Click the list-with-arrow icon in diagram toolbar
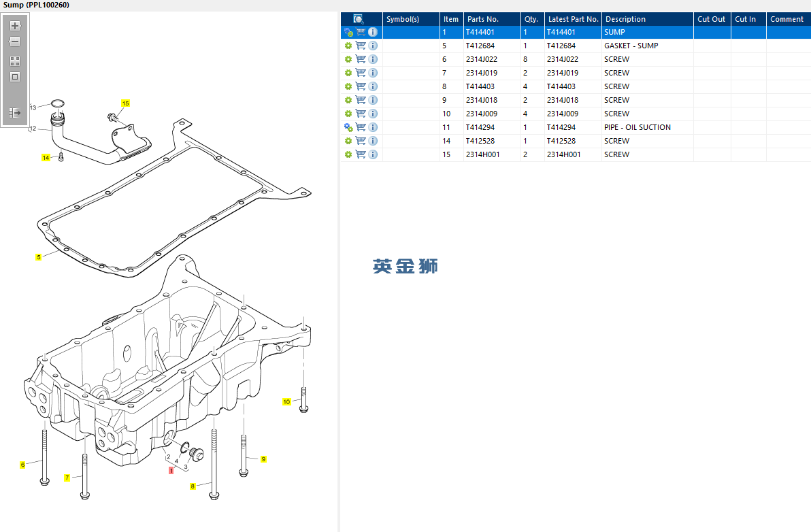This screenshot has height=532, width=811. tap(15, 112)
